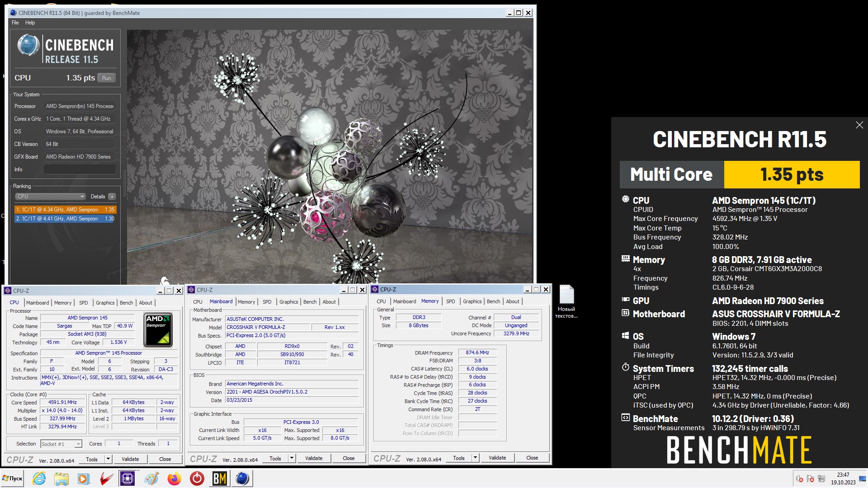Image resolution: width=868 pixels, height=488 pixels.
Task: Open the Help menu in Cinebench
Action: [x=30, y=23]
